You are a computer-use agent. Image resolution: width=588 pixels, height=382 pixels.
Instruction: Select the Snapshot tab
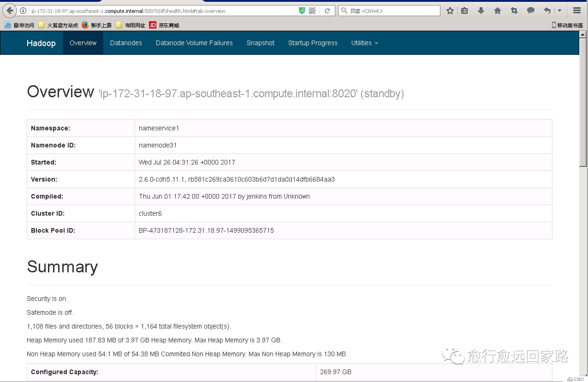(260, 43)
